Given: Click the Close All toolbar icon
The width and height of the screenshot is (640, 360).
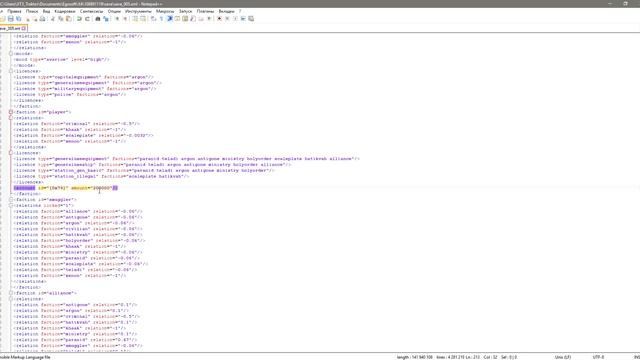Looking at the screenshot, I should coord(35,19).
